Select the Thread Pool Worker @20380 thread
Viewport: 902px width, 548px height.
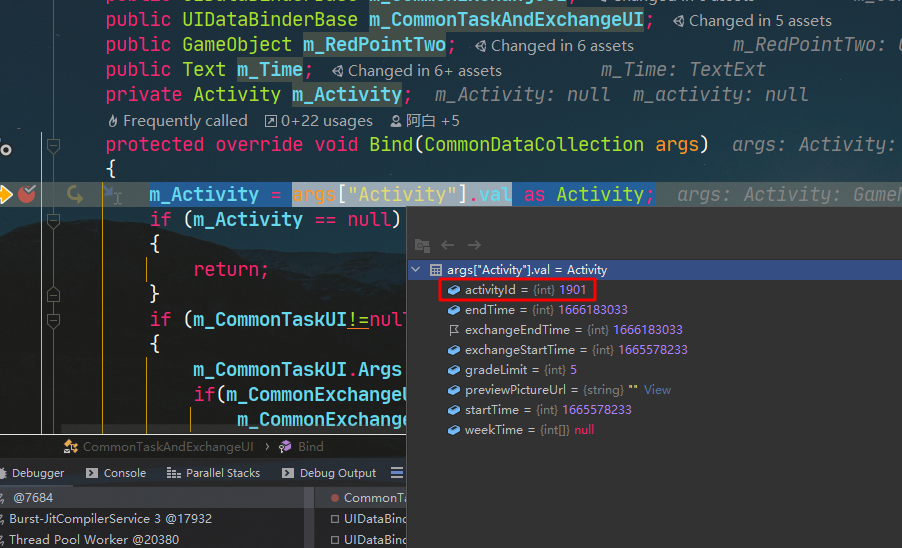(152, 539)
